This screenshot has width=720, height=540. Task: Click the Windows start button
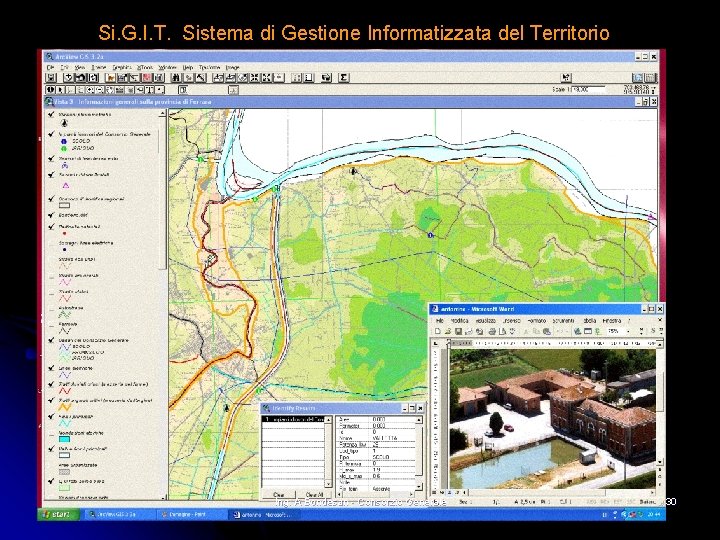[x=58, y=514]
